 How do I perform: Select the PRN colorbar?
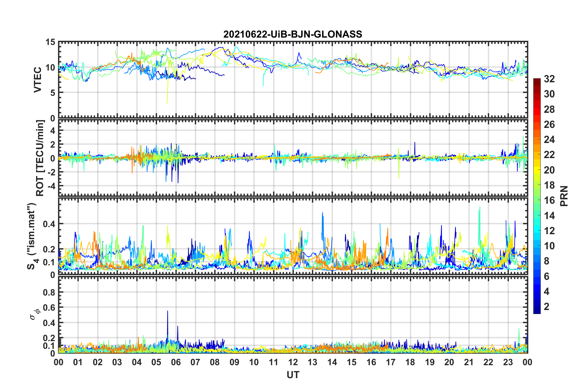click(x=537, y=196)
